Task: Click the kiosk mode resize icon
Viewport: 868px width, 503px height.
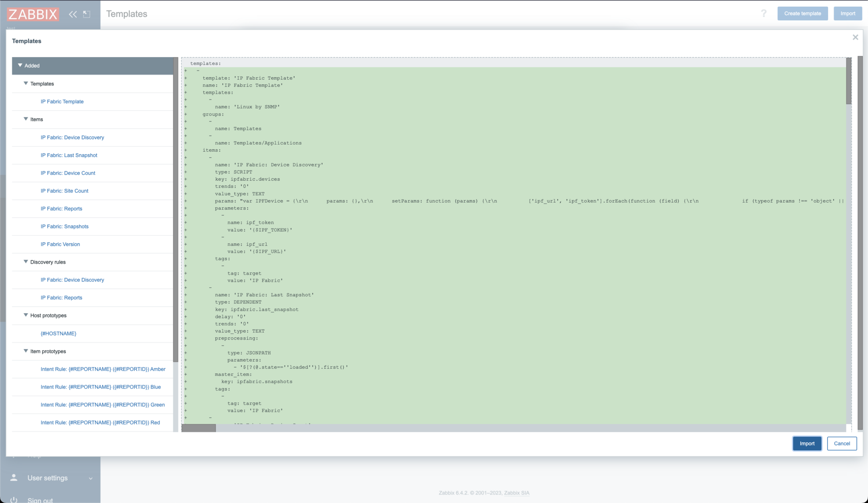Action: tap(86, 14)
